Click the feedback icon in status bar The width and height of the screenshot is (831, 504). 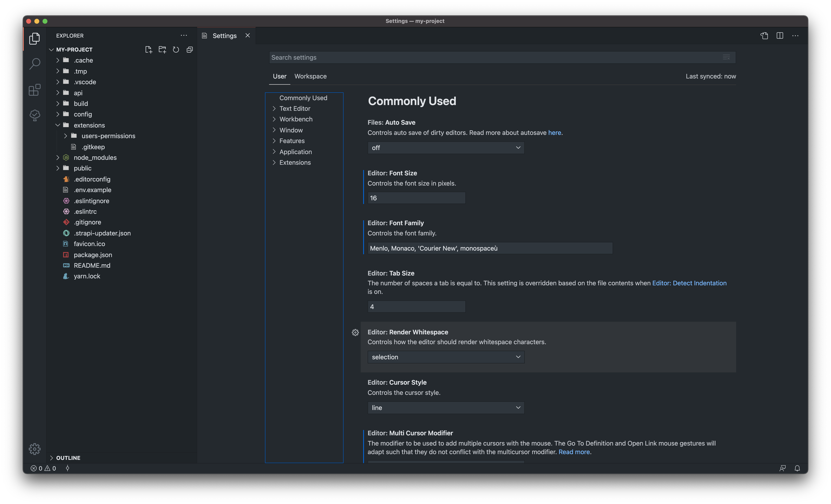[782, 468]
